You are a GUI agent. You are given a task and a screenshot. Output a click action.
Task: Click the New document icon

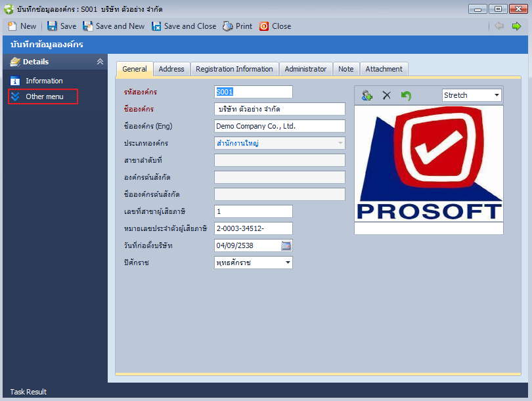[x=12, y=26]
